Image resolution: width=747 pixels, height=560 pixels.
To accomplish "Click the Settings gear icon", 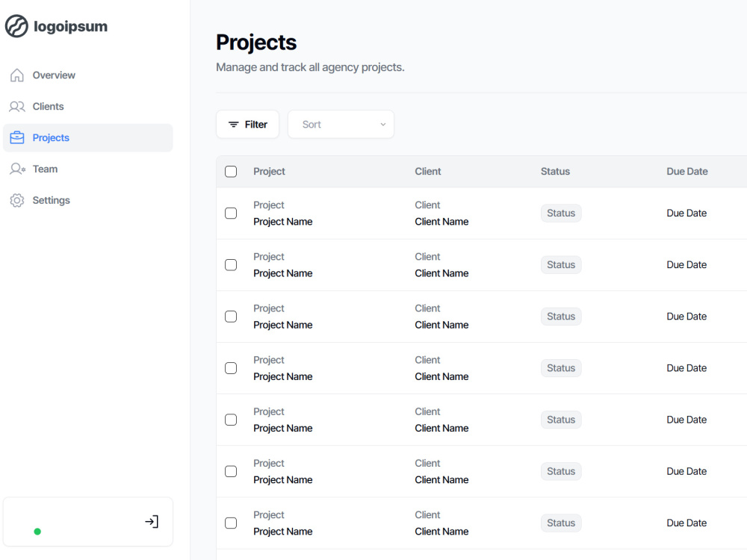I will [x=17, y=200].
